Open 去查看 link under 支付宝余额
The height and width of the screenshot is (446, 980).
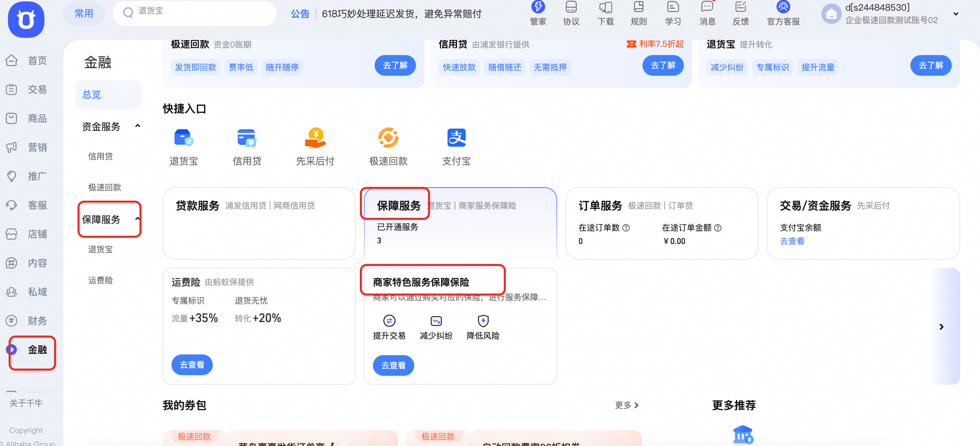coord(792,241)
